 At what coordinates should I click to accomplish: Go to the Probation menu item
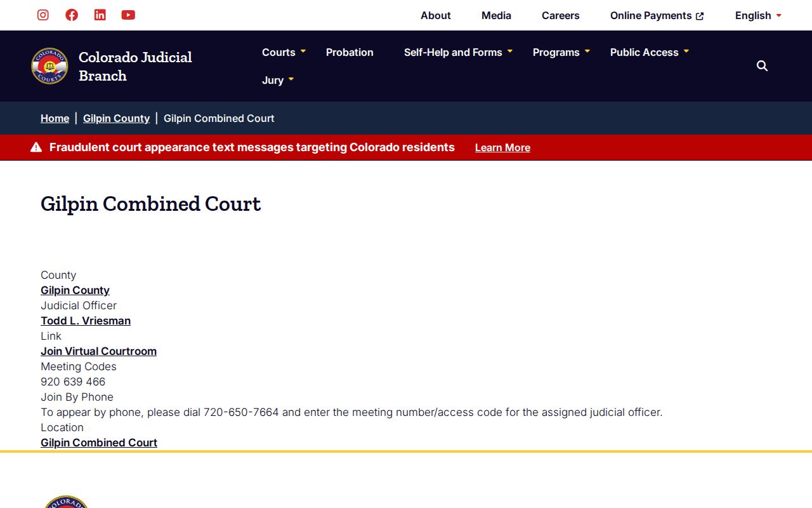coord(350,52)
